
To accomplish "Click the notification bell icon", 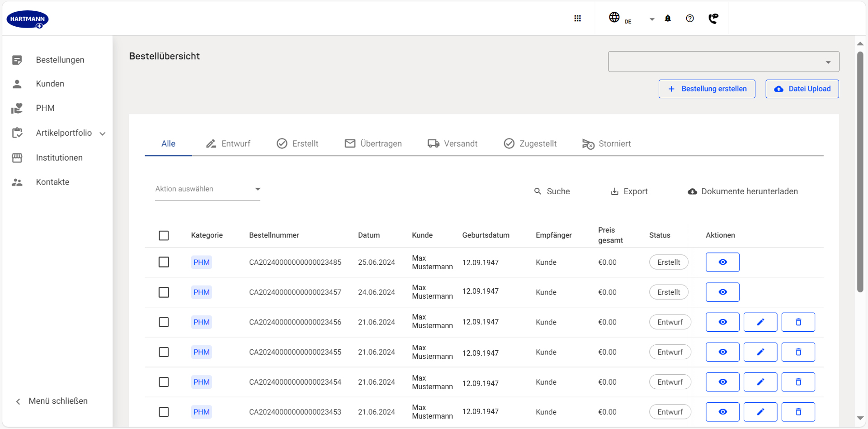I will coord(668,19).
